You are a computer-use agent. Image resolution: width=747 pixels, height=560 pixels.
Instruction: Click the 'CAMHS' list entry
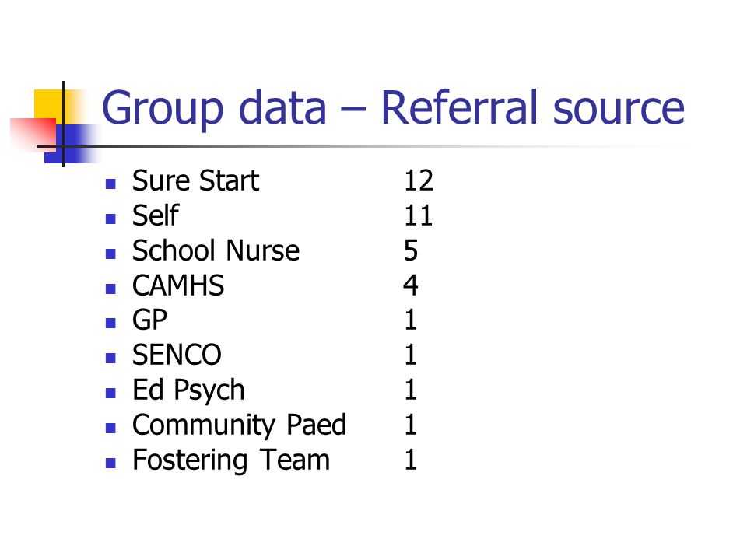click(x=178, y=285)
